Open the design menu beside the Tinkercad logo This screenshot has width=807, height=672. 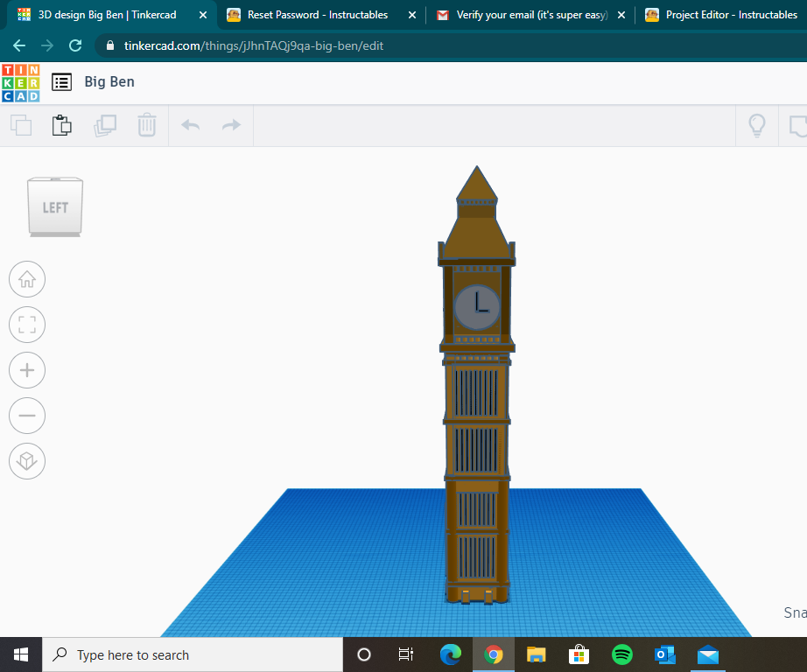(60, 81)
